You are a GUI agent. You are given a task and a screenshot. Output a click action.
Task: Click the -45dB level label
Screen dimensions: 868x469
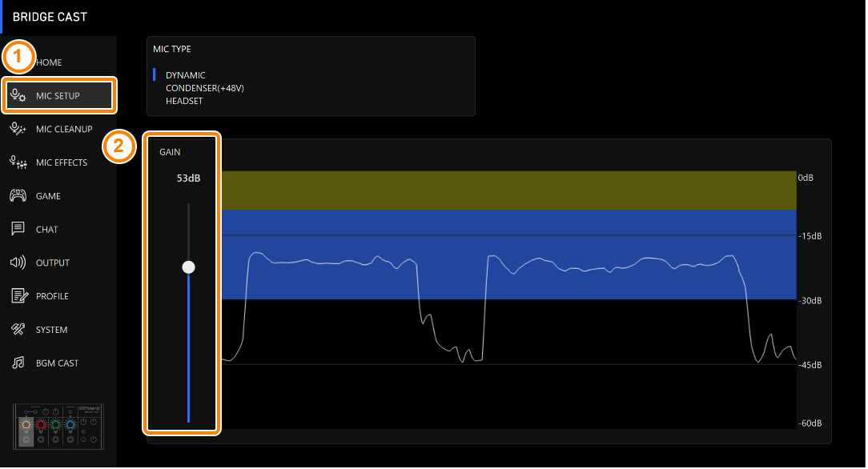(x=810, y=364)
